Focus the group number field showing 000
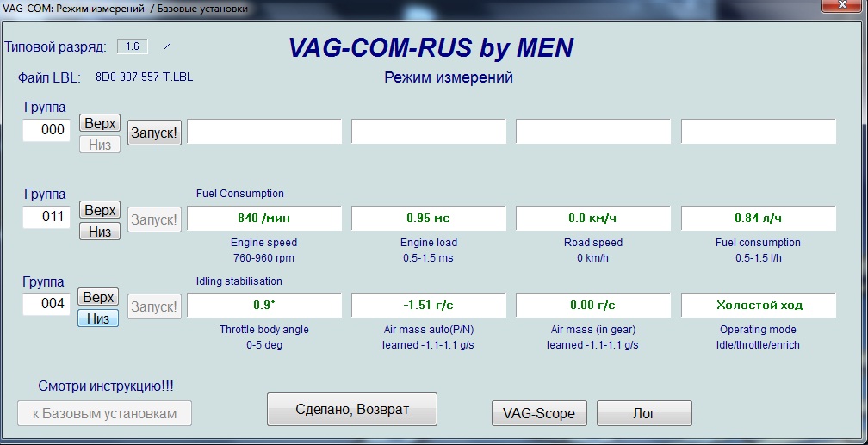The width and height of the screenshot is (868, 445). click(46, 130)
